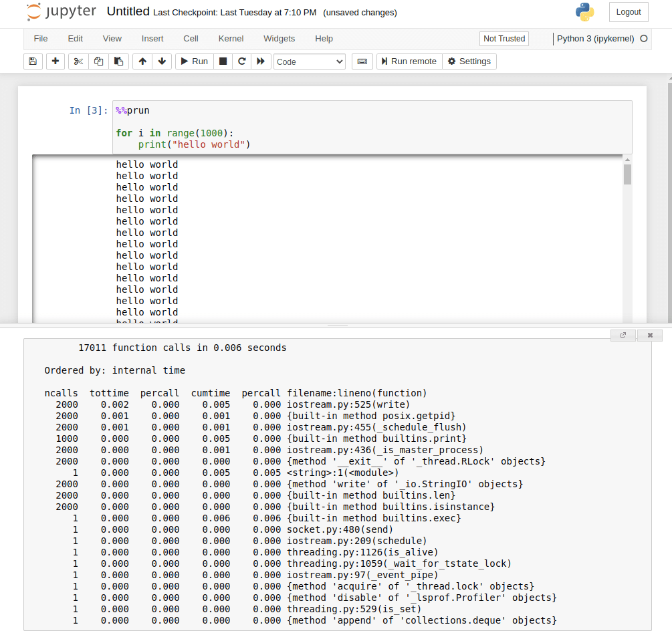Image resolution: width=672 pixels, height=641 pixels.
Task: Open the command palette keyboard icon
Action: coord(362,61)
